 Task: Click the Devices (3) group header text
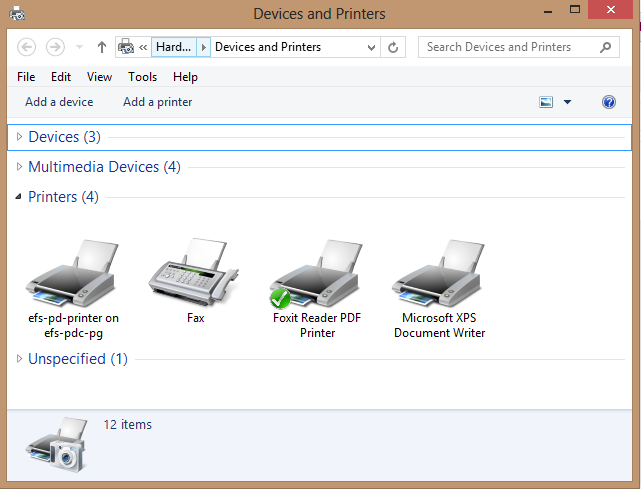point(65,137)
